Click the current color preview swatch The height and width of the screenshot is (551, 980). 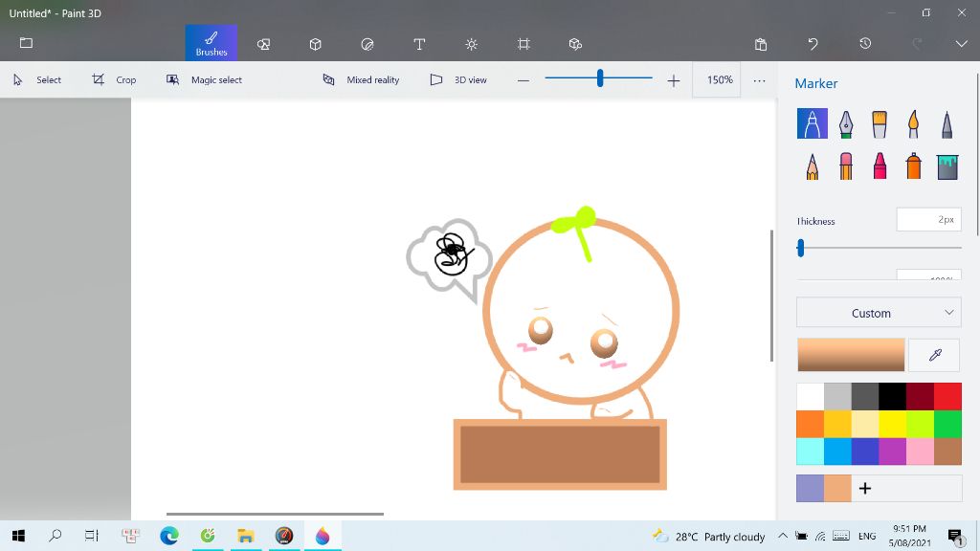851,355
